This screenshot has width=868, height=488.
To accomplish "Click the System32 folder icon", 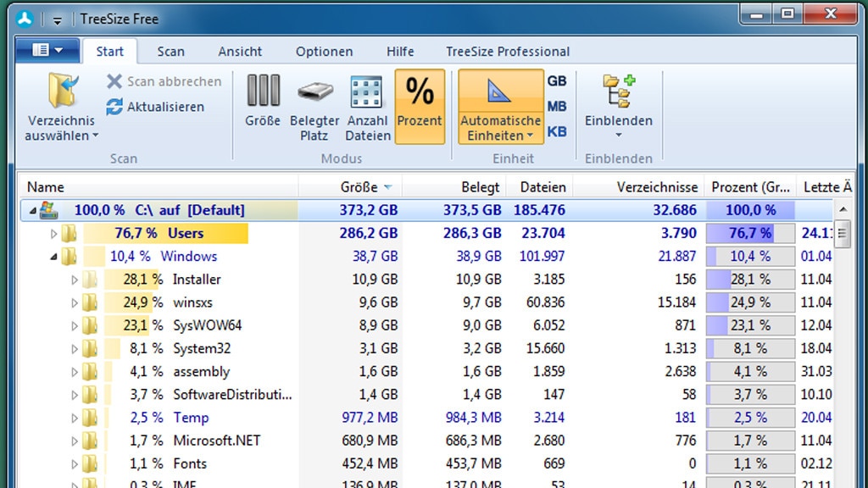I will [x=90, y=348].
